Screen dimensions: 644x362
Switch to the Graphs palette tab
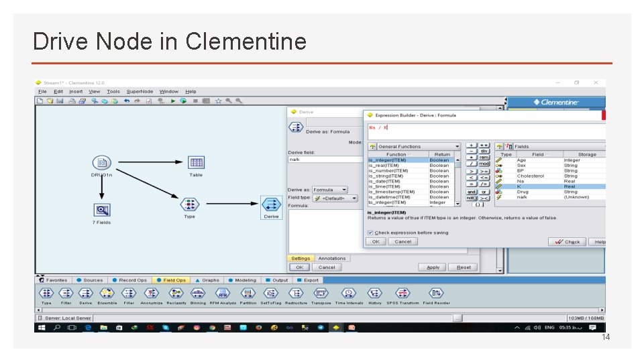click(x=207, y=280)
